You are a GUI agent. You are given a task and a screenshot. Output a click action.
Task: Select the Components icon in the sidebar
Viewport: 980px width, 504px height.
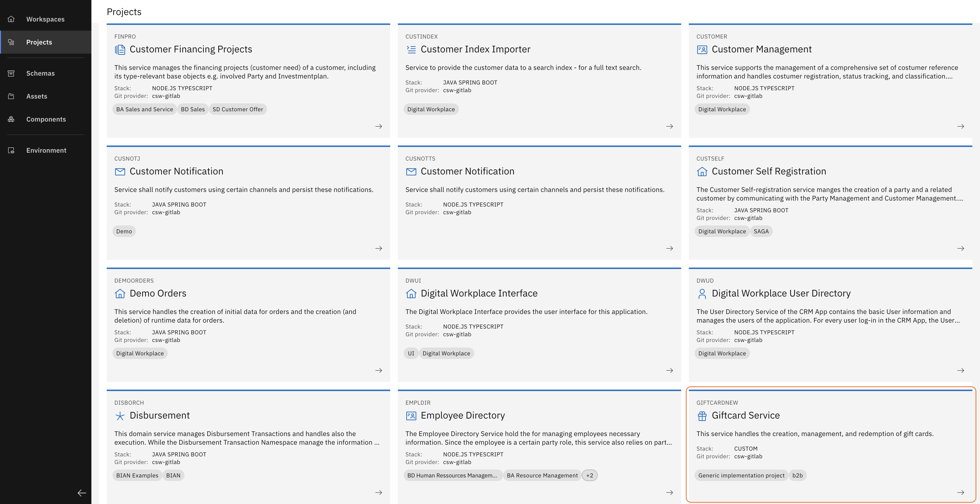[11, 119]
